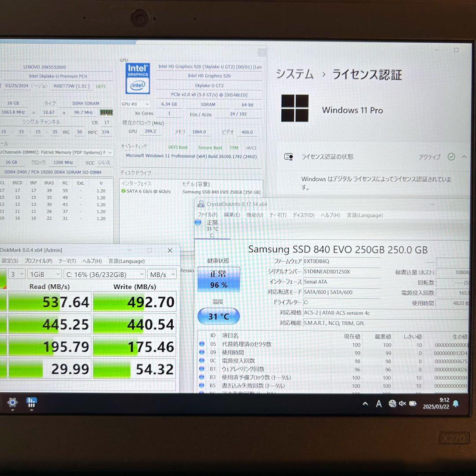Click the IME input mode 'A' indicator

click(x=379, y=404)
